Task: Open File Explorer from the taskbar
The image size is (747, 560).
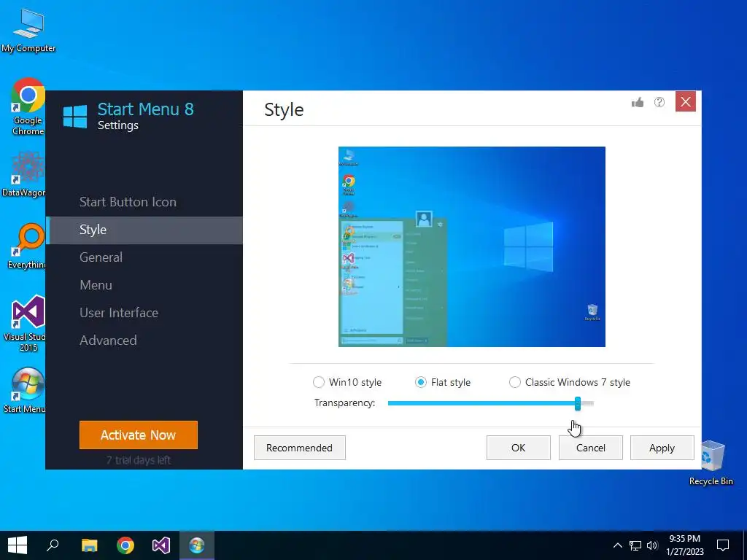Action: tap(89, 545)
